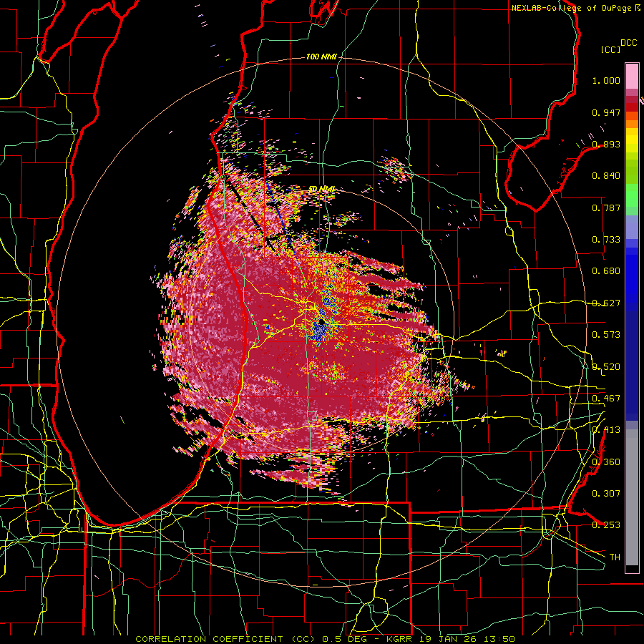Click the 0.947 legend value

(606, 112)
